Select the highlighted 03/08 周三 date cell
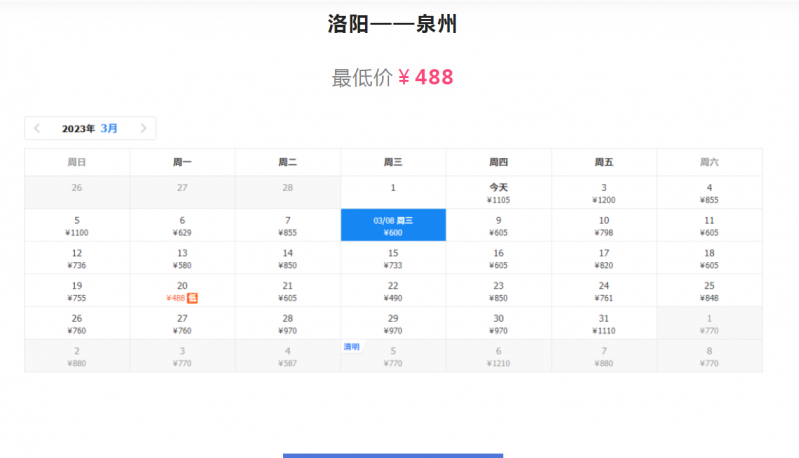 click(393, 225)
